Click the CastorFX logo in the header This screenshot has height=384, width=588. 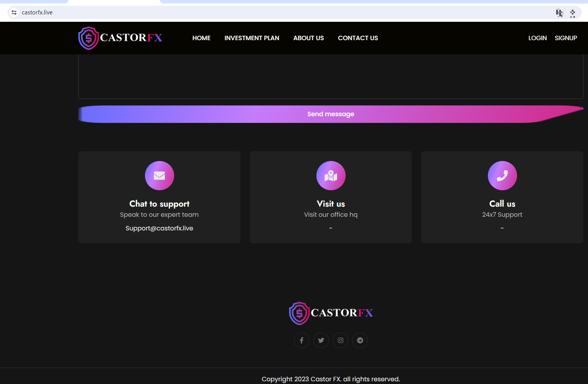[x=120, y=38]
